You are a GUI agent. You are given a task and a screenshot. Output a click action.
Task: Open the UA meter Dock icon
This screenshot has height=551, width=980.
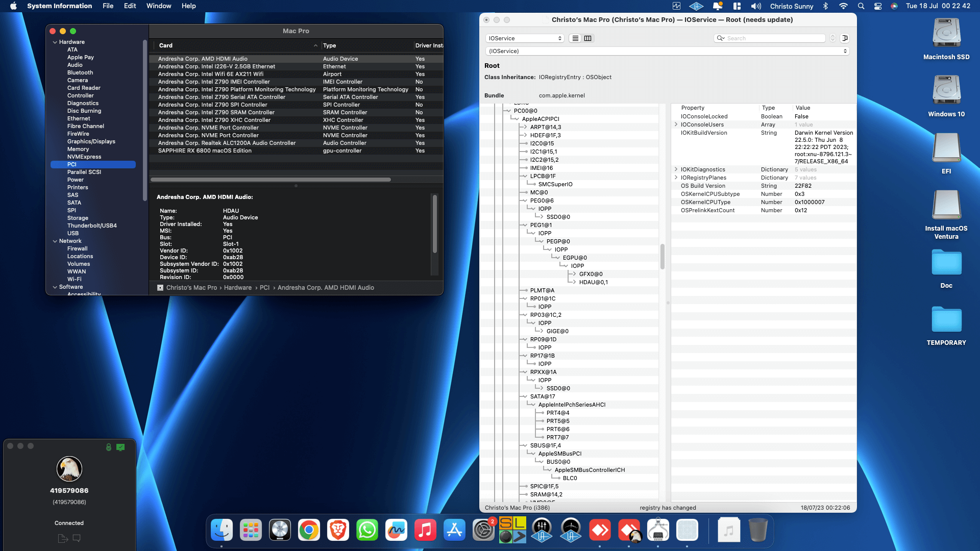pyautogui.click(x=571, y=531)
